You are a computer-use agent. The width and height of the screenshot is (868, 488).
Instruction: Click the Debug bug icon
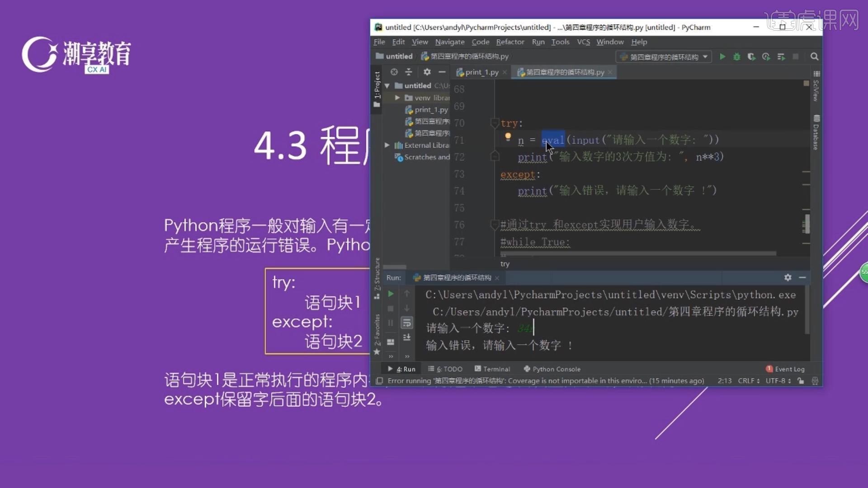click(x=737, y=56)
